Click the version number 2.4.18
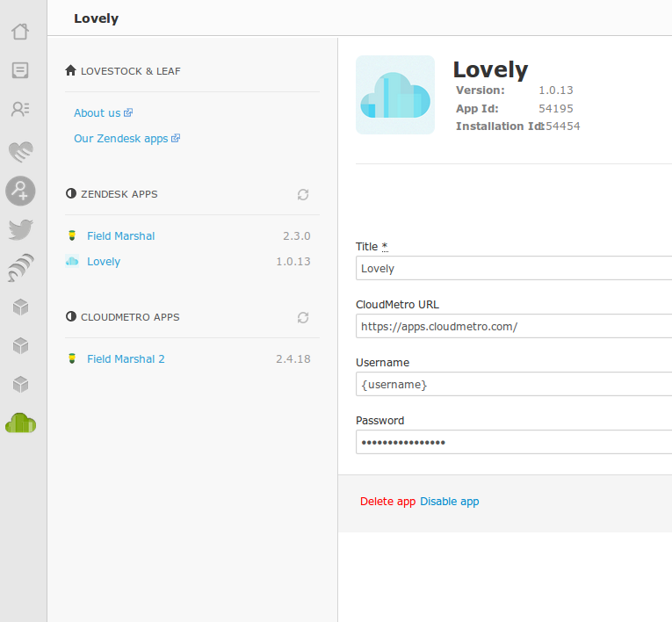 (x=293, y=358)
